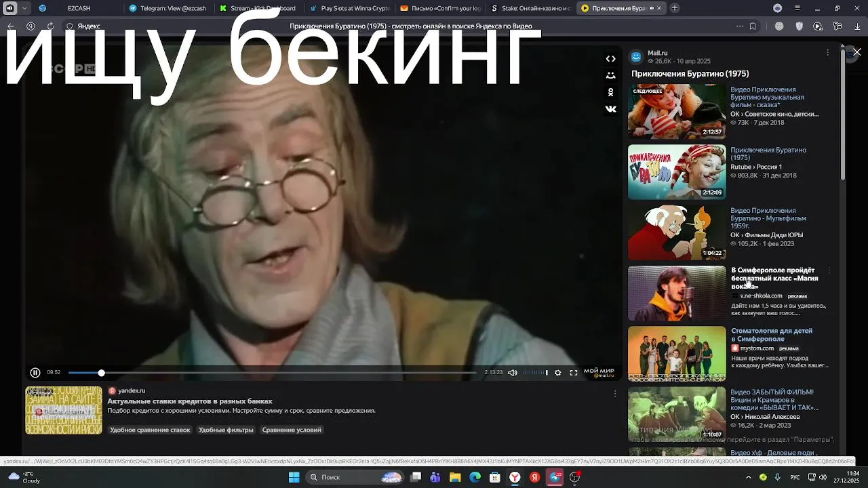Click 'Актуальные ставки кредитов в разных банках' ad title
This screenshot has width=868, height=488.
190,401
